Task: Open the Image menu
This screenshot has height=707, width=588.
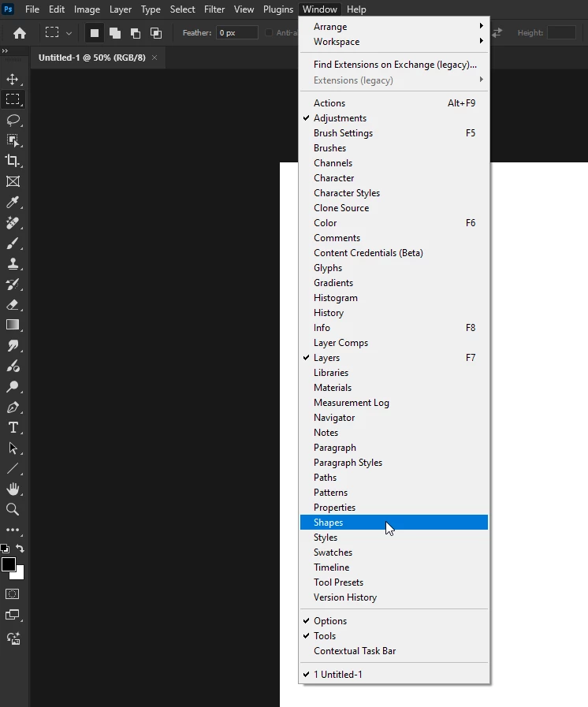Action: click(x=87, y=9)
